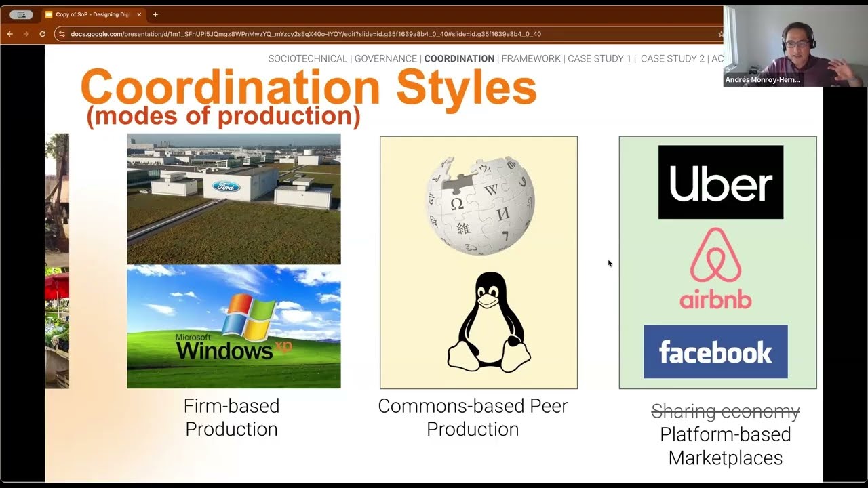Screen dimensions: 868x488
Task: Select the Windows XP wallpaper image
Action: (234, 327)
